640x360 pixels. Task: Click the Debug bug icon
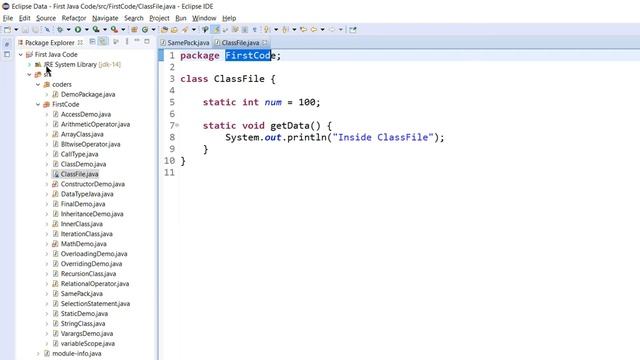60,29
